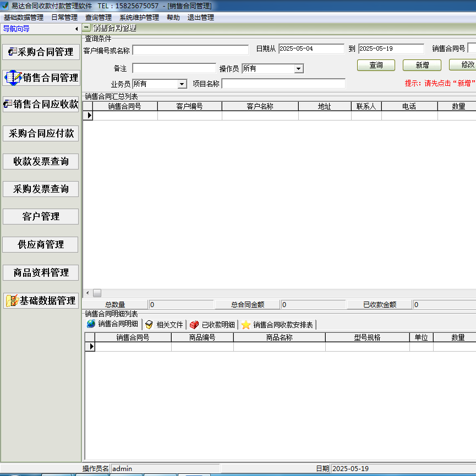Click 电话 column header
Screen dimensions: 476x476
coord(409,106)
